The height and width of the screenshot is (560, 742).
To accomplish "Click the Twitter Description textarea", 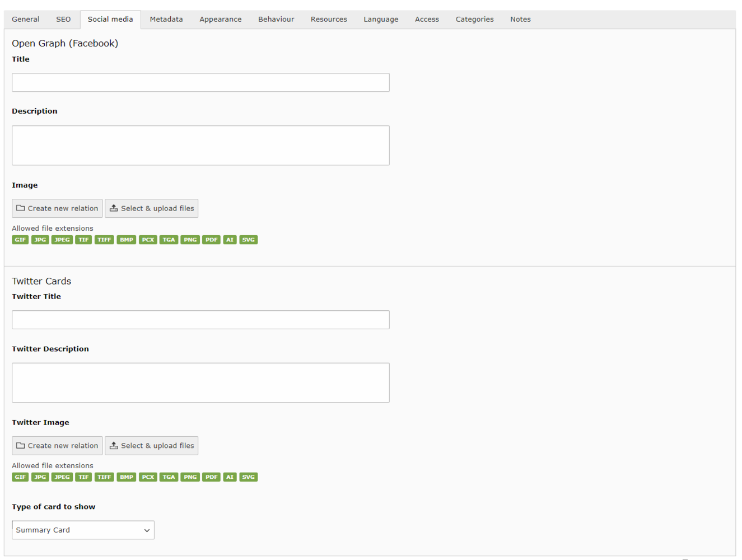I will [x=200, y=382].
